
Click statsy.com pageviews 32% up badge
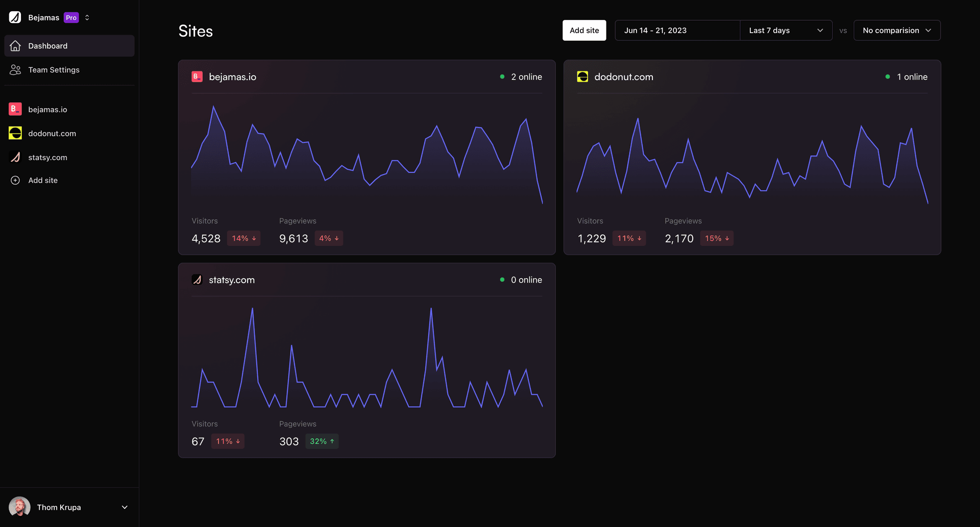tap(322, 441)
